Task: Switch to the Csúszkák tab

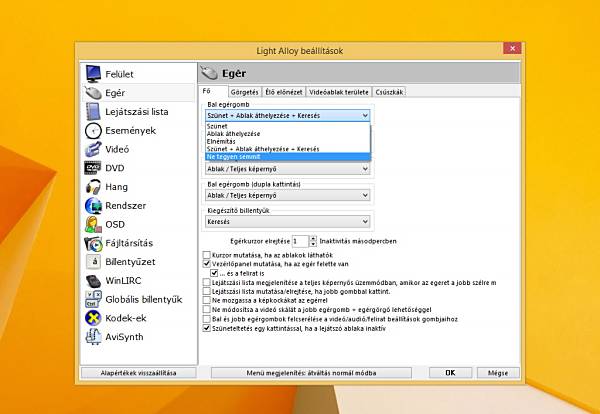Action: (x=389, y=92)
